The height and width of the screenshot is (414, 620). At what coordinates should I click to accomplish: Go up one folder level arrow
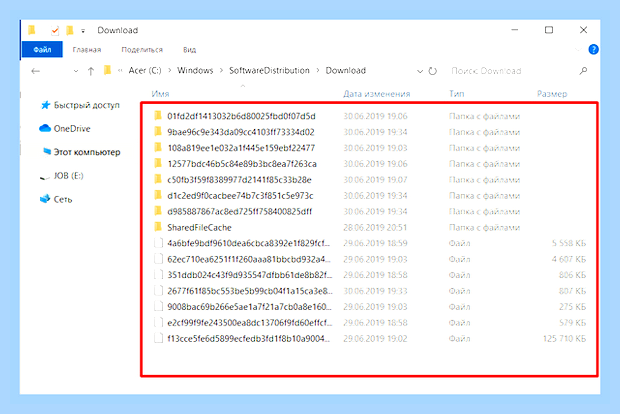pos(91,71)
